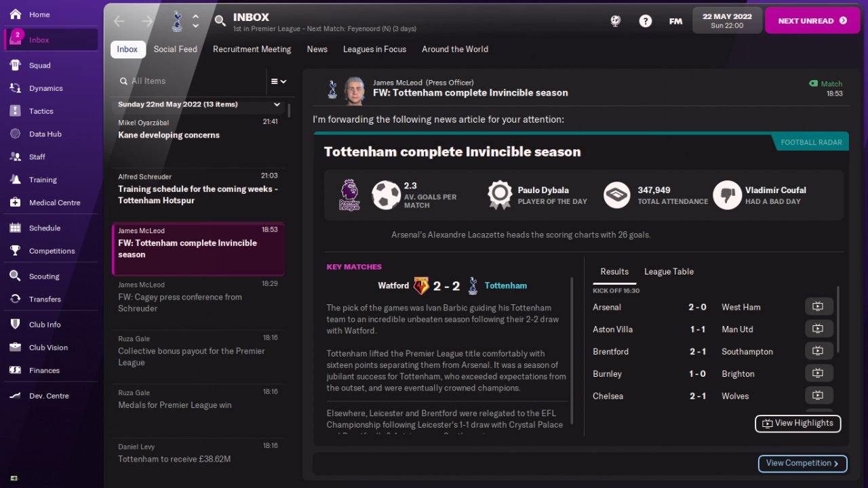Watch highlights for Brentford v Southampton
This screenshot has width=868, height=488.
pos(818,351)
